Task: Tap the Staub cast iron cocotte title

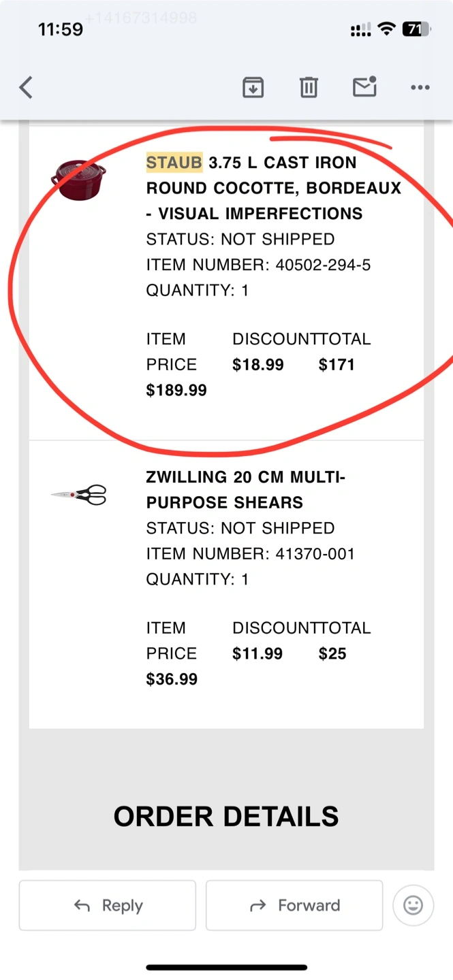Action: 274,188
